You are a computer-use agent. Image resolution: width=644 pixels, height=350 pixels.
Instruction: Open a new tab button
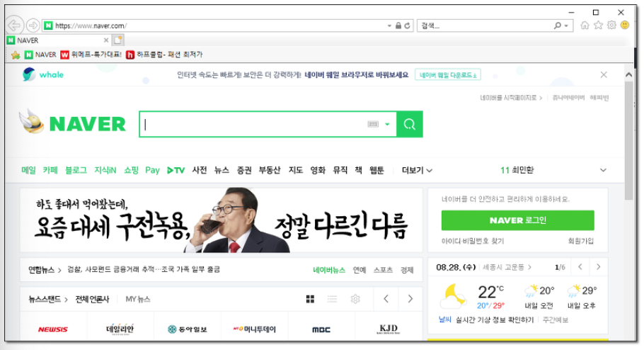coord(118,40)
